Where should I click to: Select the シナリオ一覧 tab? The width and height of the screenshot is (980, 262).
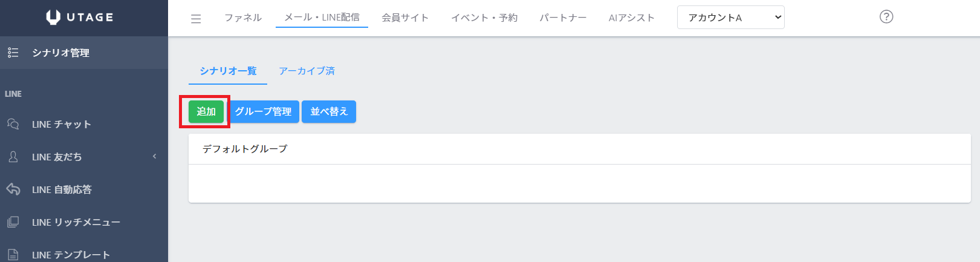228,71
